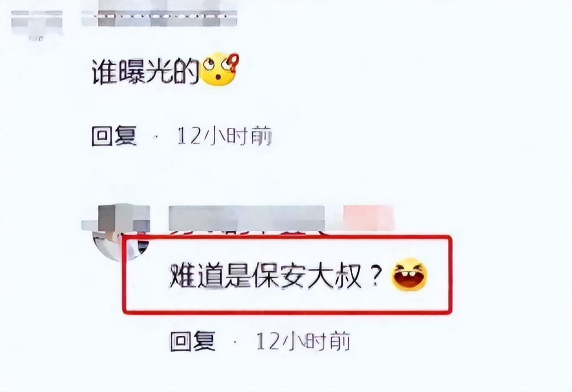The height and width of the screenshot is (392, 572).
Task: Click the full-width question mark after 大叔
Action: (376, 276)
